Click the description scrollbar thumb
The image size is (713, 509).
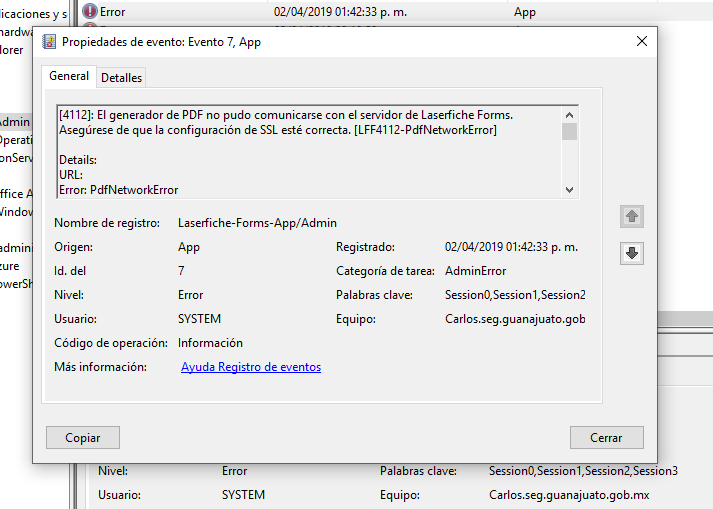(x=569, y=132)
